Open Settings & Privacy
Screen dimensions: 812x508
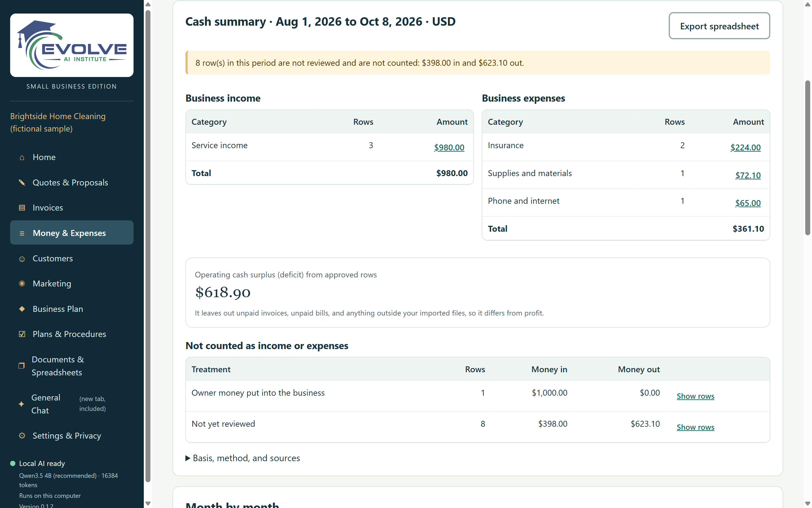pyautogui.click(x=72, y=436)
